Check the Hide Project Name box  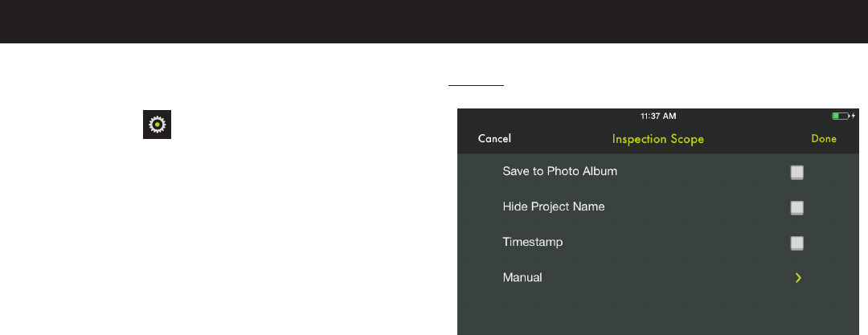click(796, 207)
